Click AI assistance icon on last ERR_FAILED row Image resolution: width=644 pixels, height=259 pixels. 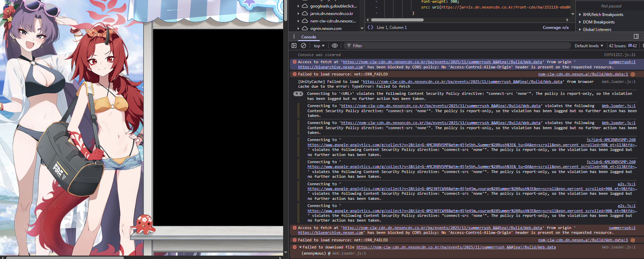coord(633,240)
